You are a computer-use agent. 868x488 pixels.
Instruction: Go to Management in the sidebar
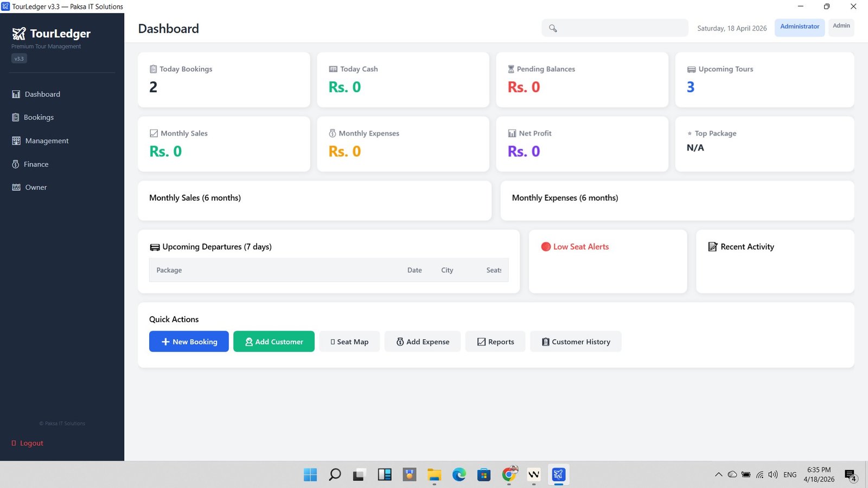pos(47,141)
